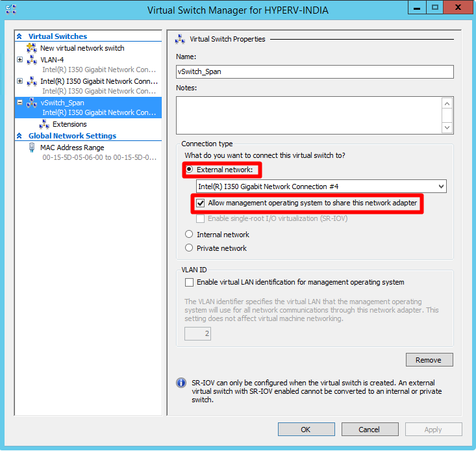Select Intel(R) I350 Gigabit Network Conn... switch
The image size is (476, 451).
pos(99,81)
